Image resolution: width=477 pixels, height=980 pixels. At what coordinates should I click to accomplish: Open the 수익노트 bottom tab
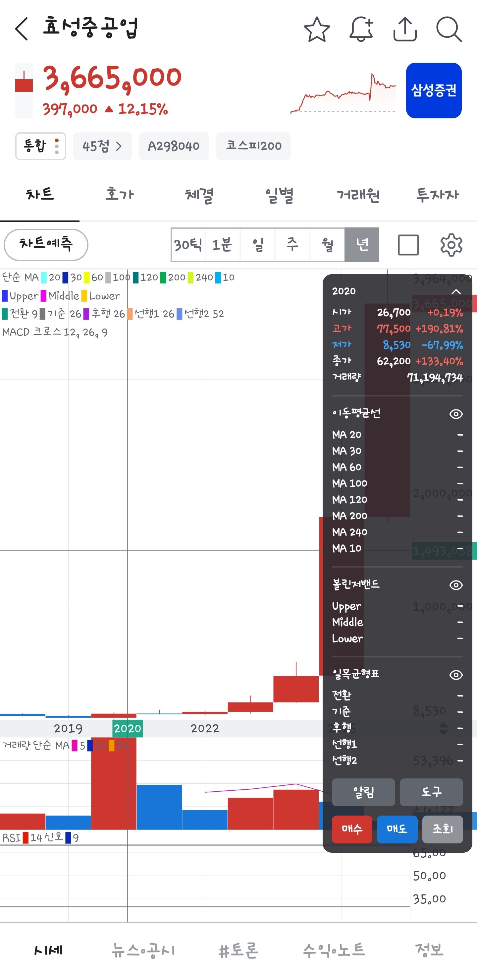pos(334,950)
